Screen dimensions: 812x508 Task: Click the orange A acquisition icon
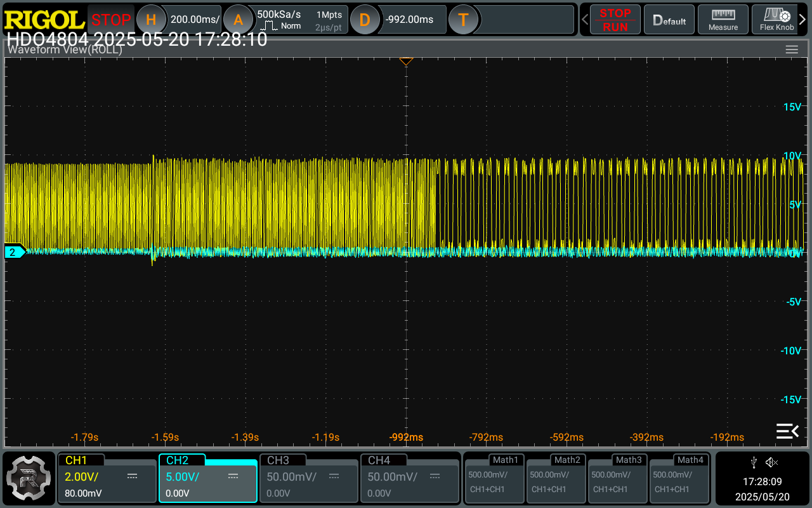point(238,20)
